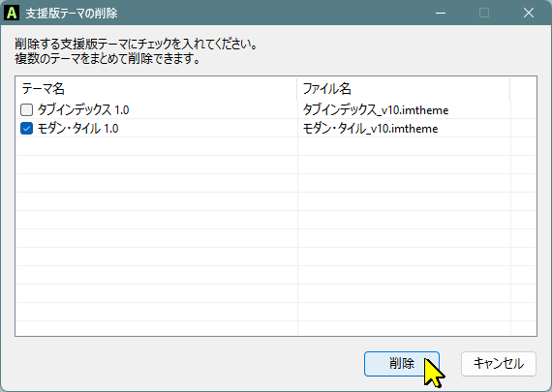Click the ファイル名 column header
Image resolution: width=552 pixels, height=392 pixels.
coord(404,89)
